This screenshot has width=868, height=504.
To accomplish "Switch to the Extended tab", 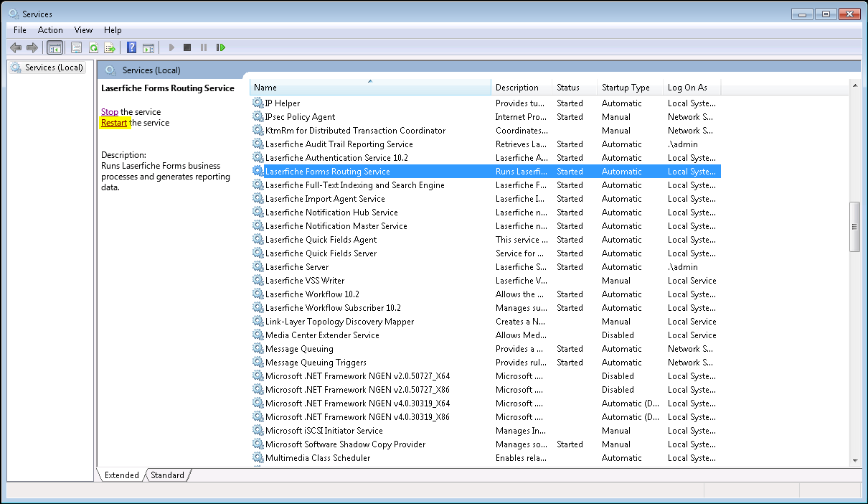I will click(x=121, y=475).
